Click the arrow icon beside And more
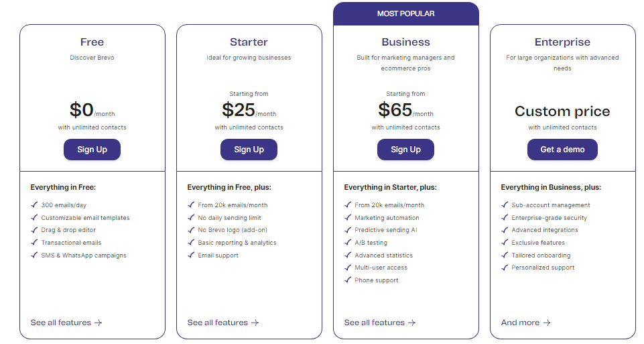 pos(547,323)
